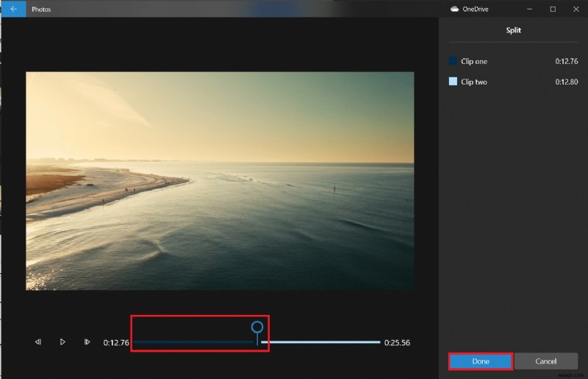Image resolution: width=588 pixels, height=379 pixels.
Task: Click the beach video preview image
Action: tap(220, 180)
